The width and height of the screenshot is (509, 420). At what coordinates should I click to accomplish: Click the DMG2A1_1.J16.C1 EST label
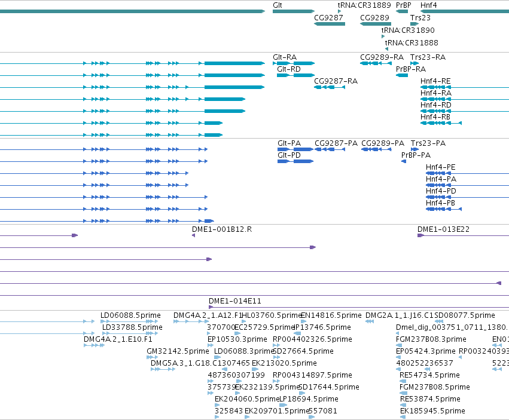pyautogui.click(x=400, y=315)
